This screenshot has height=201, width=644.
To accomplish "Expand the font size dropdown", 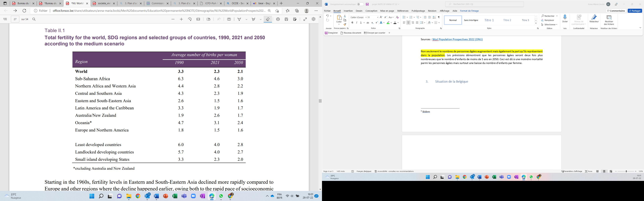I will pos(378,17).
